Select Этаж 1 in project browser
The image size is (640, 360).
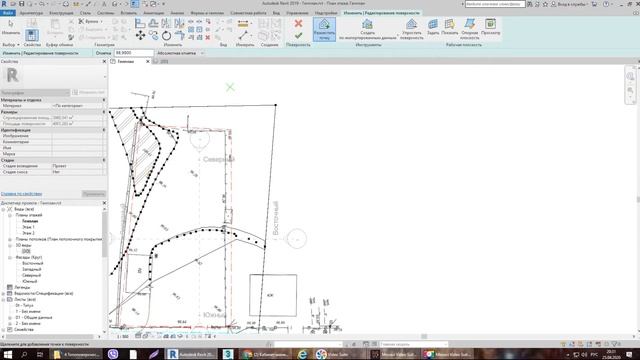tap(28, 227)
